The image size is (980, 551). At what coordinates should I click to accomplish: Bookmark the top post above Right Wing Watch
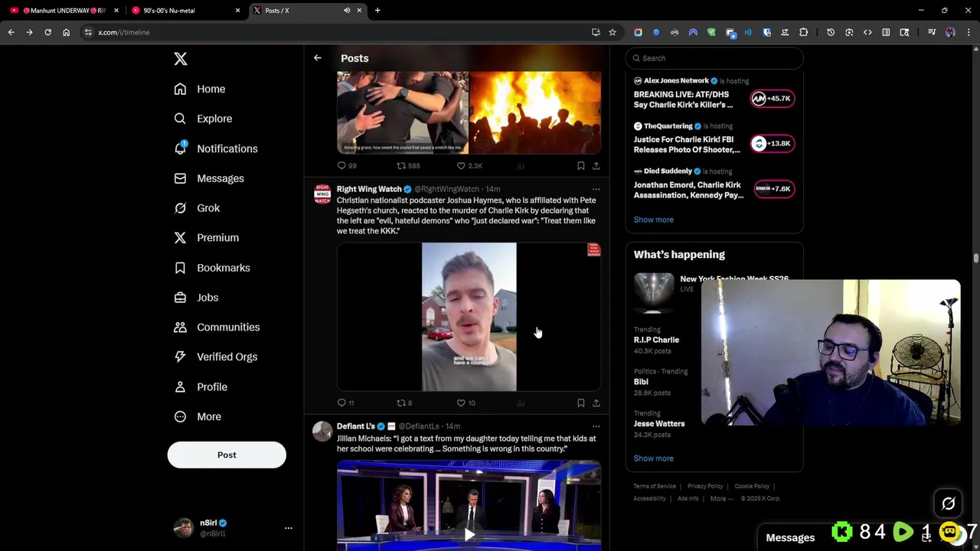tap(581, 165)
